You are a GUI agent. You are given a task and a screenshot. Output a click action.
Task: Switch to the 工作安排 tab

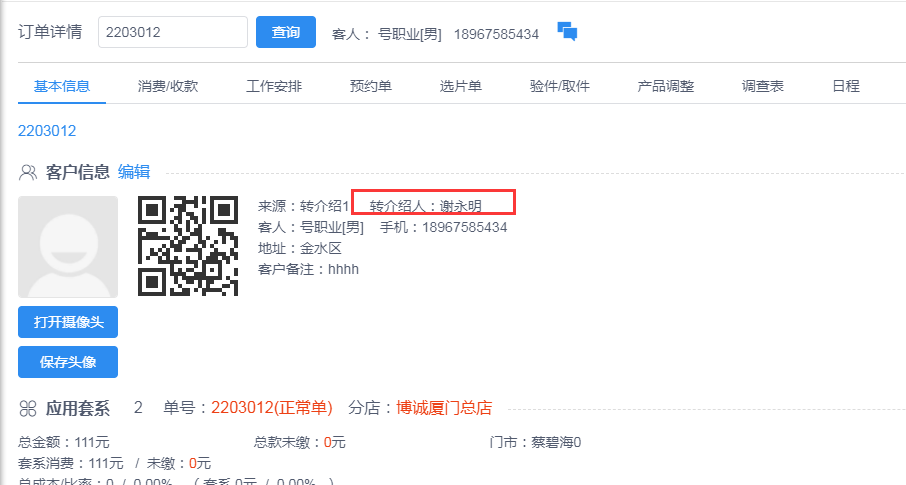coord(274,86)
